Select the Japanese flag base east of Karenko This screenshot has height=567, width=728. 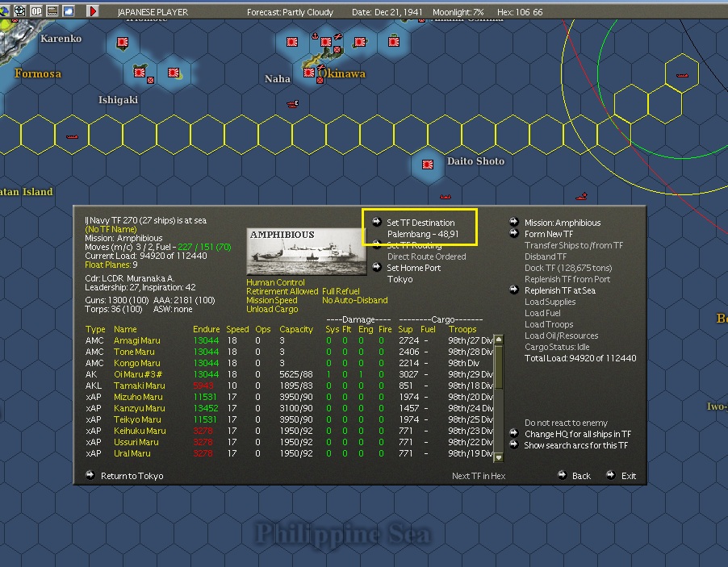123,43
